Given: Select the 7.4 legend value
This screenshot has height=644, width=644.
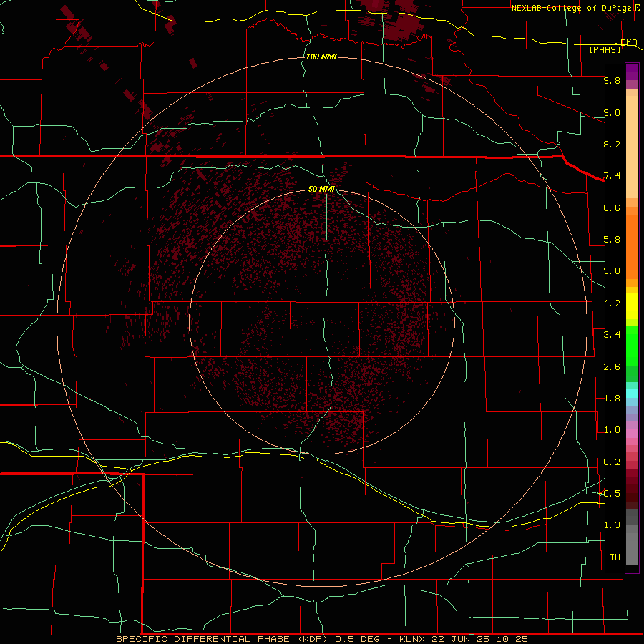Looking at the screenshot, I should [x=612, y=176].
